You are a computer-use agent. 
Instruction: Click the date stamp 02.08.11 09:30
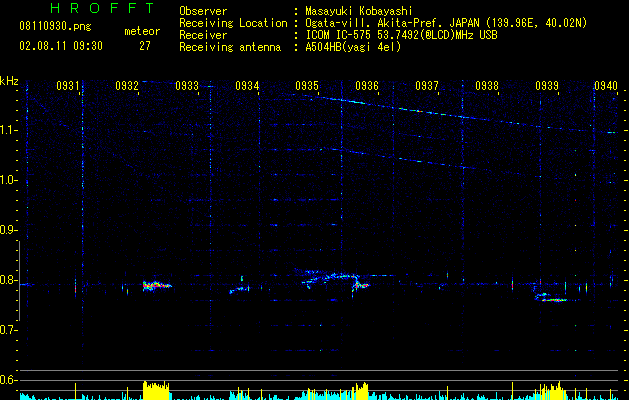pyautogui.click(x=61, y=46)
